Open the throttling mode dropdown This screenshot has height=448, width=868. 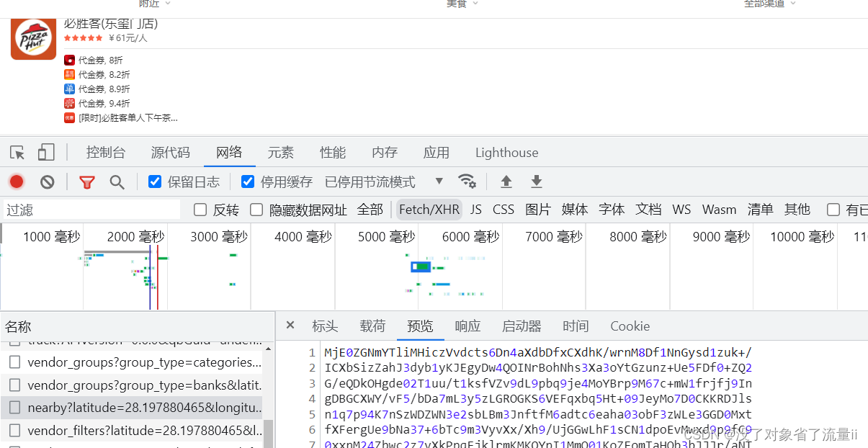coord(384,182)
